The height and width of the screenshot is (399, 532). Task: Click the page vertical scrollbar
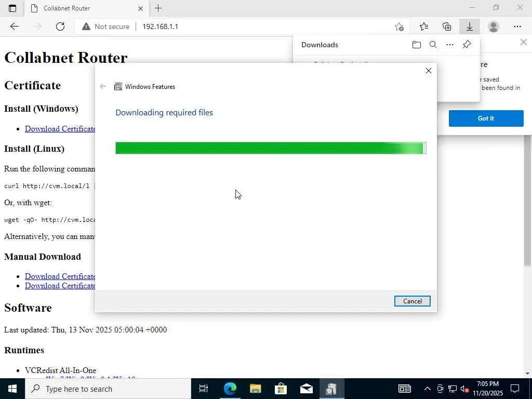527,200
